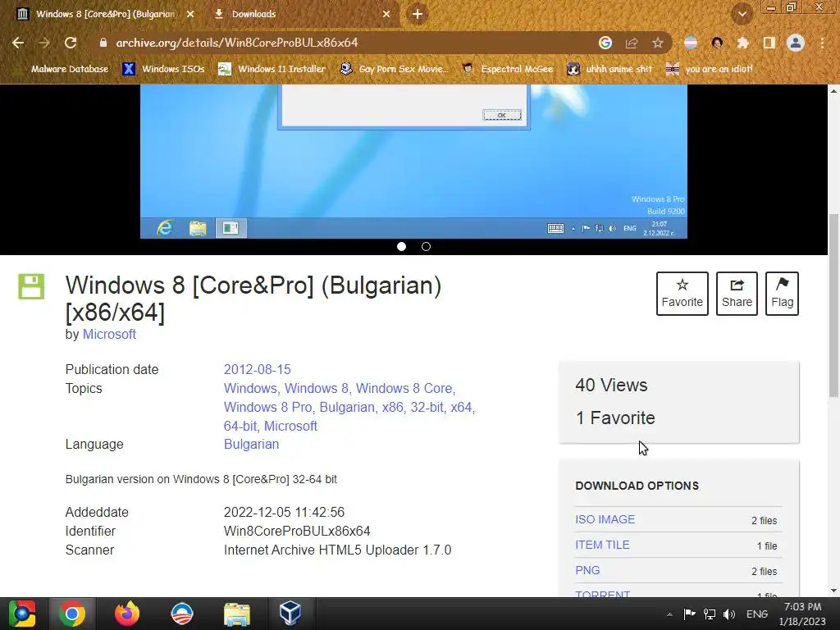Close the Downloads tab

click(x=386, y=15)
